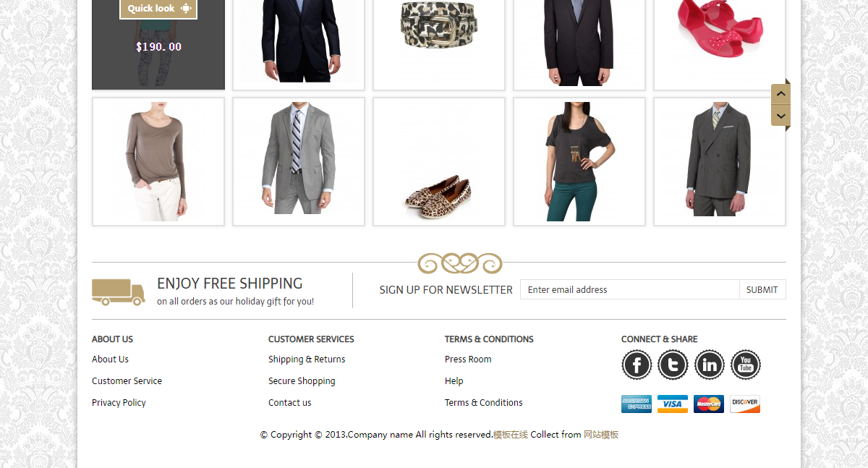Click the Discover payment icon
Image resolution: width=868 pixels, height=468 pixels.
point(745,404)
